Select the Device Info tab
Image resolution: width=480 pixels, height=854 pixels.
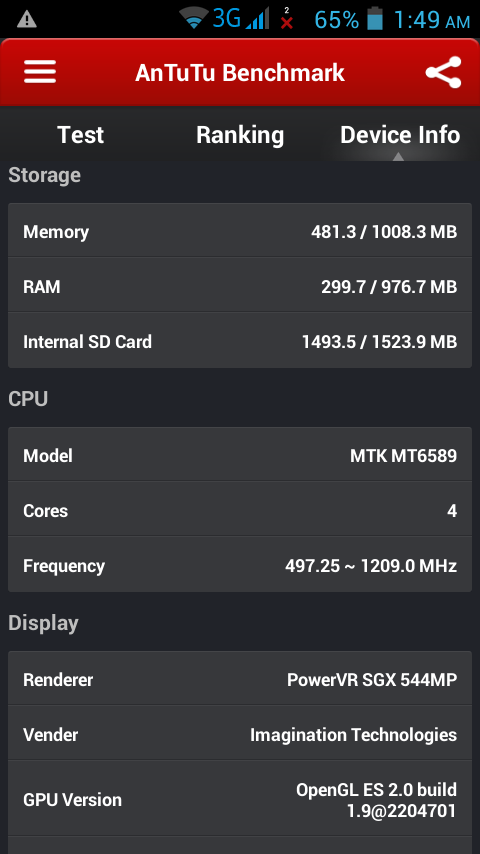pyautogui.click(x=400, y=135)
